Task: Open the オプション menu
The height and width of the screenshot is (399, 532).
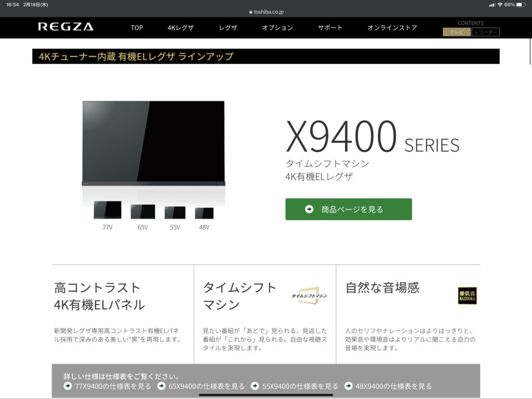Action: click(277, 28)
